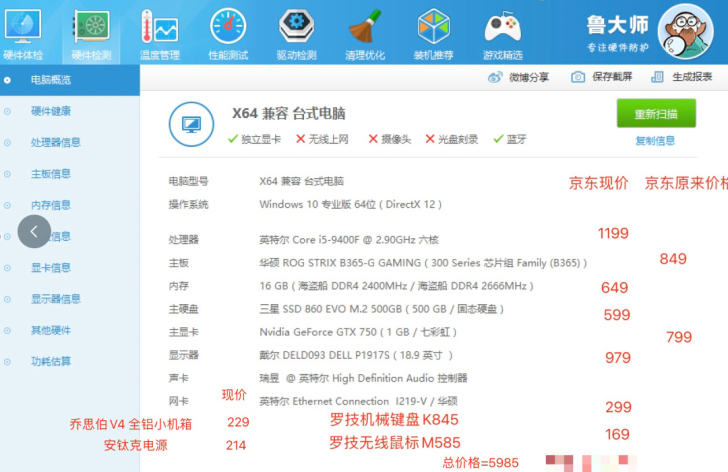Click the 独立显卡 check mark

(x=233, y=139)
